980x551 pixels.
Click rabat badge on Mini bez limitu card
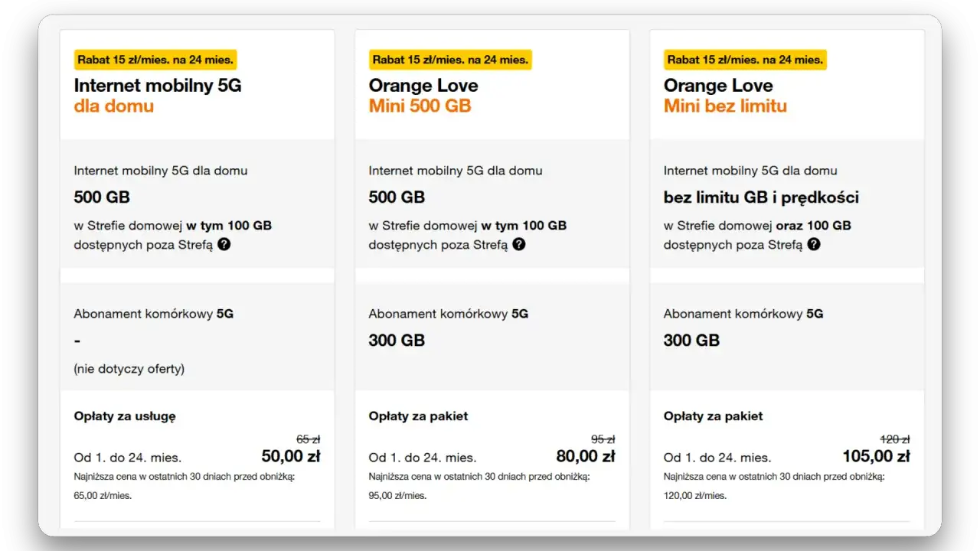[x=745, y=60]
